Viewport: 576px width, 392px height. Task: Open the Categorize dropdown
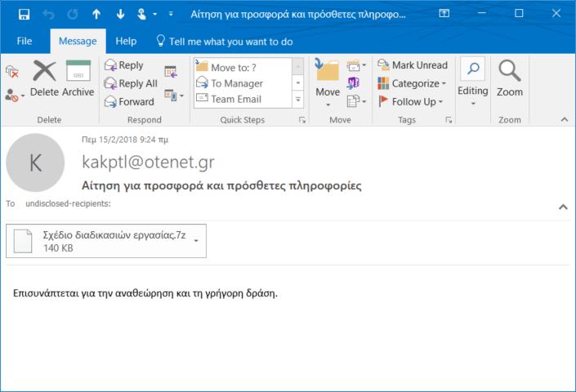412,83
